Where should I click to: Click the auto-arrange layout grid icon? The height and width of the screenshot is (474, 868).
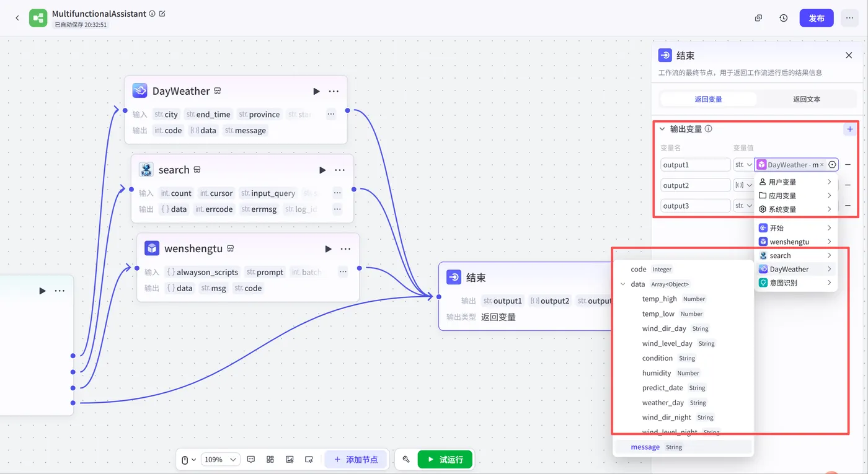pos(270,460)
